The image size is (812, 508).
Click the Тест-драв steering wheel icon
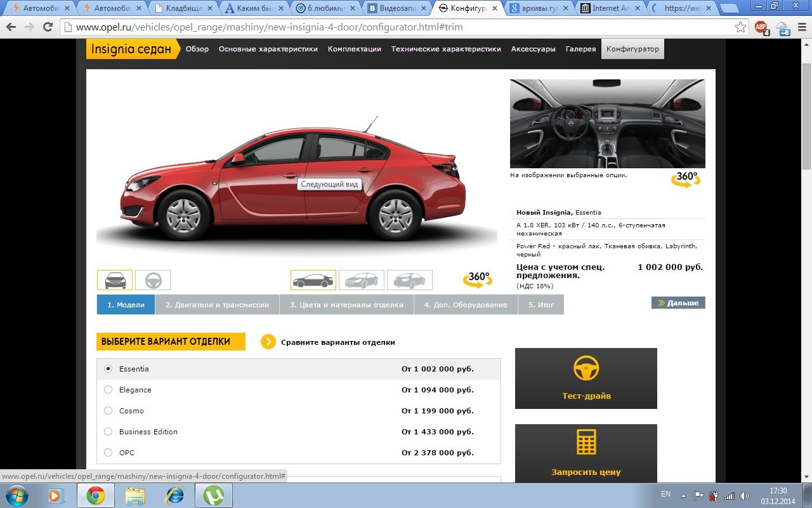pyautogui.click(x=586, y=369)
